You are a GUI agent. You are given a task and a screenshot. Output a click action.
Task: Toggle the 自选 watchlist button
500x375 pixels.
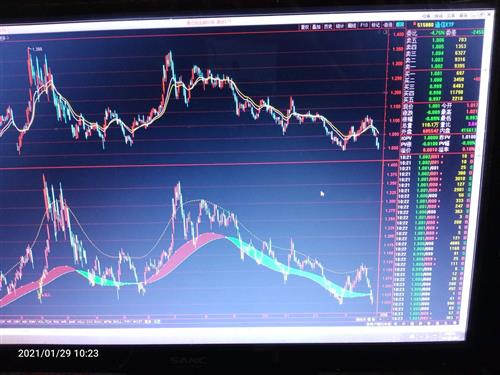point(387,25)
